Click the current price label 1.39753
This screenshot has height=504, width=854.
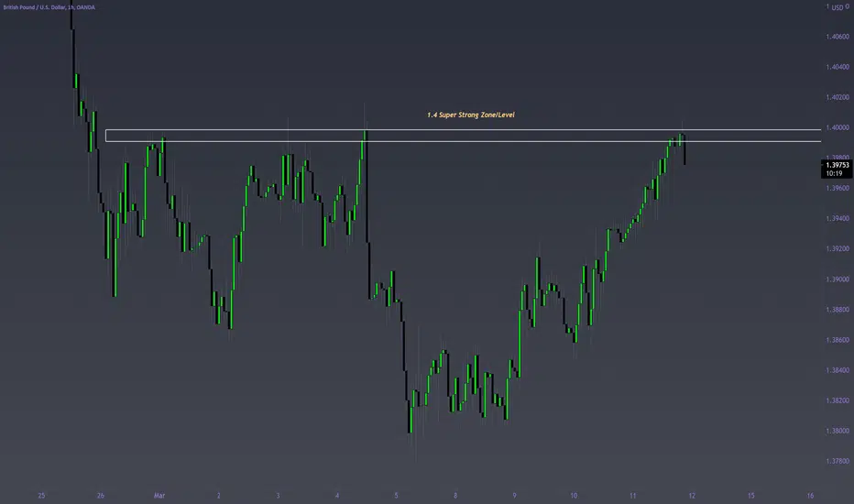tap(838, 165)
